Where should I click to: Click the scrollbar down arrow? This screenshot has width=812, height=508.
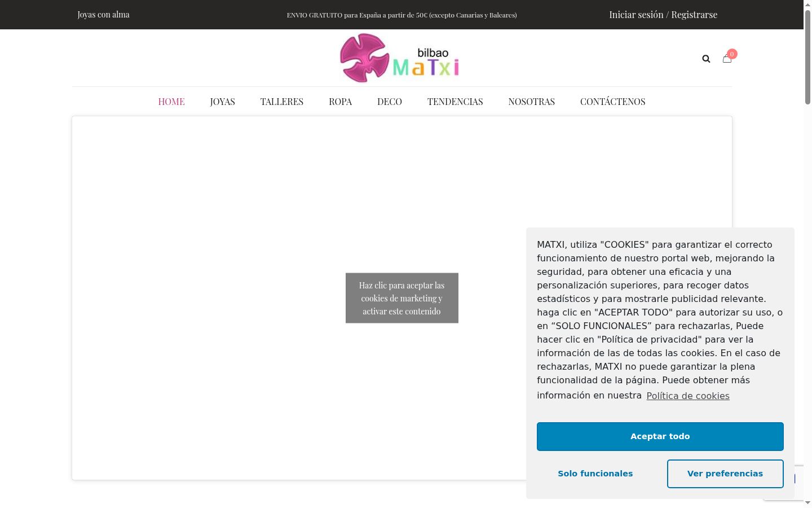(807, 503)
